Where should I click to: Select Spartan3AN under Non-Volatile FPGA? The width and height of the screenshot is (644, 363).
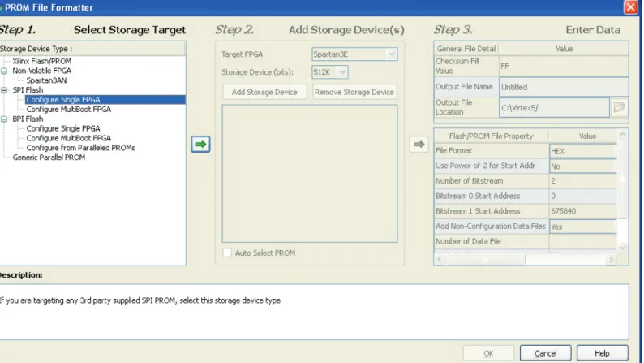(46, 80)
